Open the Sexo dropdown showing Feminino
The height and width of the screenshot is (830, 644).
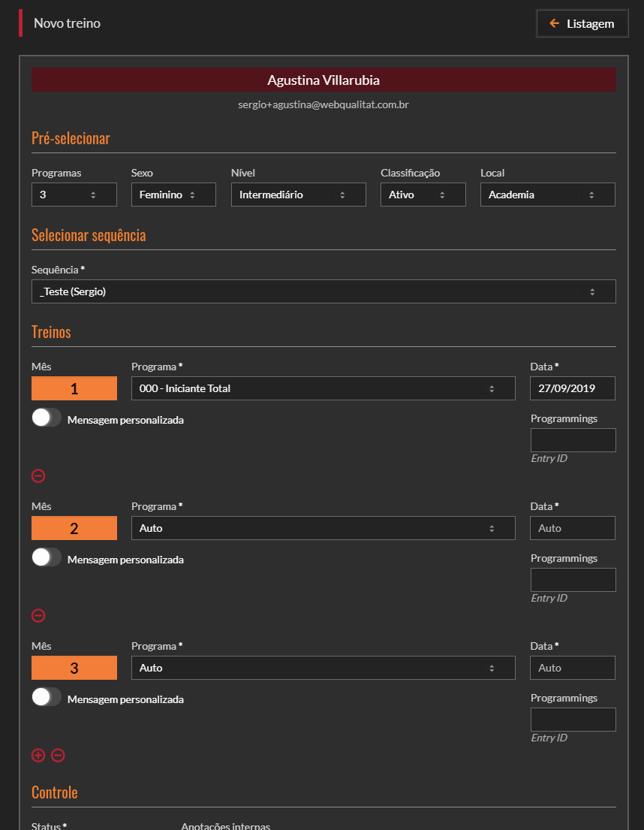[173, 195]
